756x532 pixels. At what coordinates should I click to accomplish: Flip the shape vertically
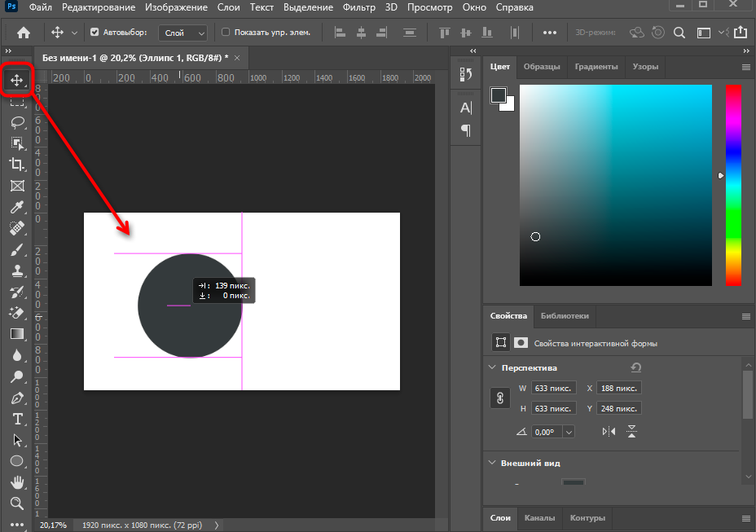pos(631,432)
